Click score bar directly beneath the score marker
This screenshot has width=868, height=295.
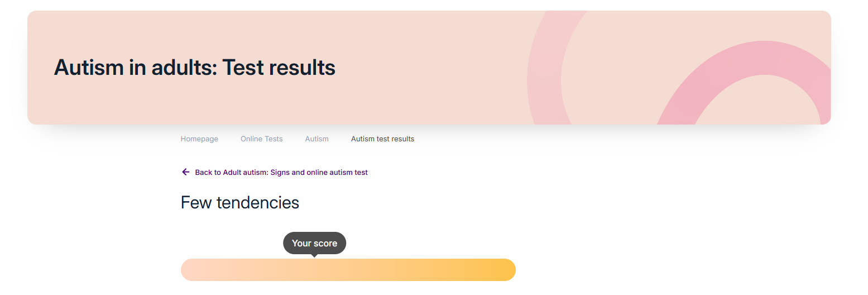pos(315,270)
